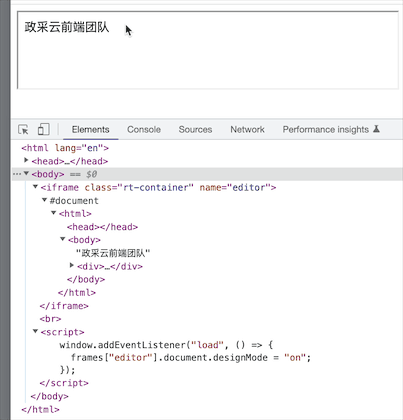Select the html lang="en" opening tag
The height and width of the screenshot is (420, 403).
click(x=65, y=148)
